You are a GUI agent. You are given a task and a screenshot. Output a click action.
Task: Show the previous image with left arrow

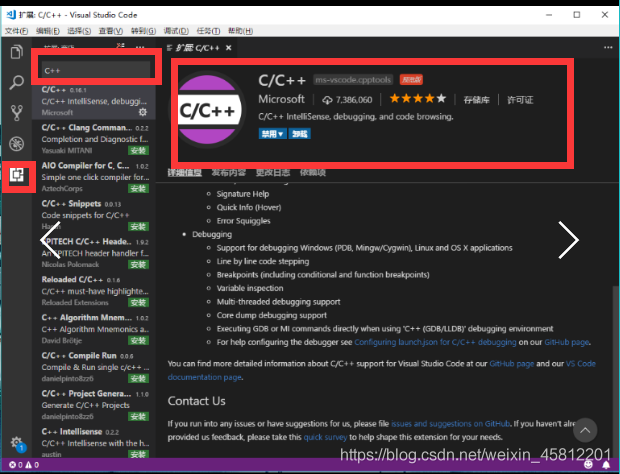click(x=51, y=240)
